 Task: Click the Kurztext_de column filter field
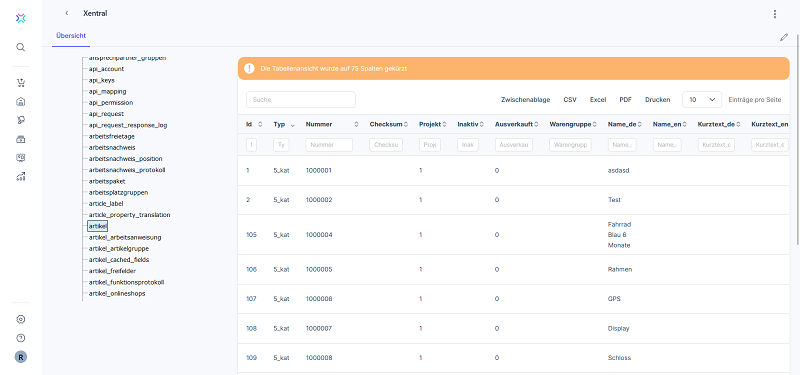[x=716, y=145]
